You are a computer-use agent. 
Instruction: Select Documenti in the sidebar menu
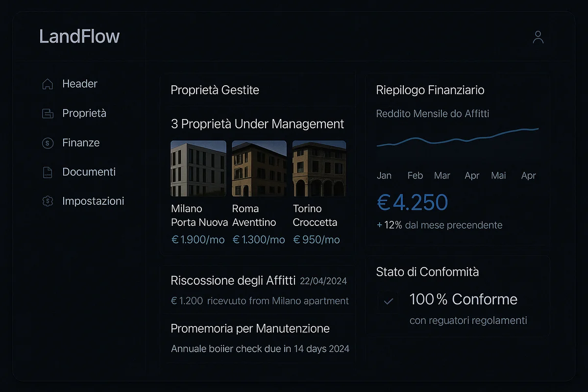[x=89, y=172]
